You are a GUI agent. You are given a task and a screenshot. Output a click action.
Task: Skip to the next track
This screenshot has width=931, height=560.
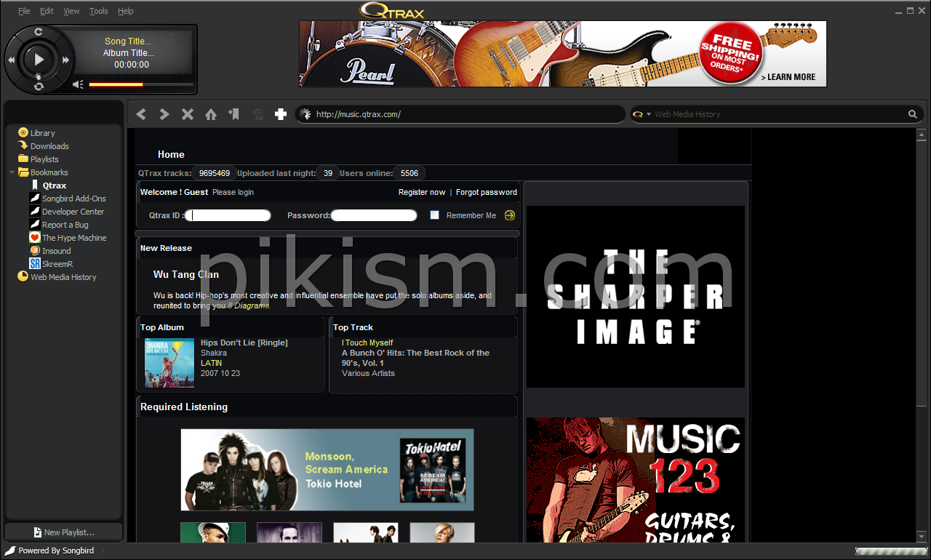pos(65,60)
